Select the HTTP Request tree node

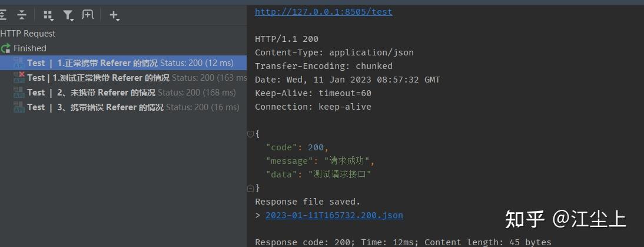coord(28,34)
